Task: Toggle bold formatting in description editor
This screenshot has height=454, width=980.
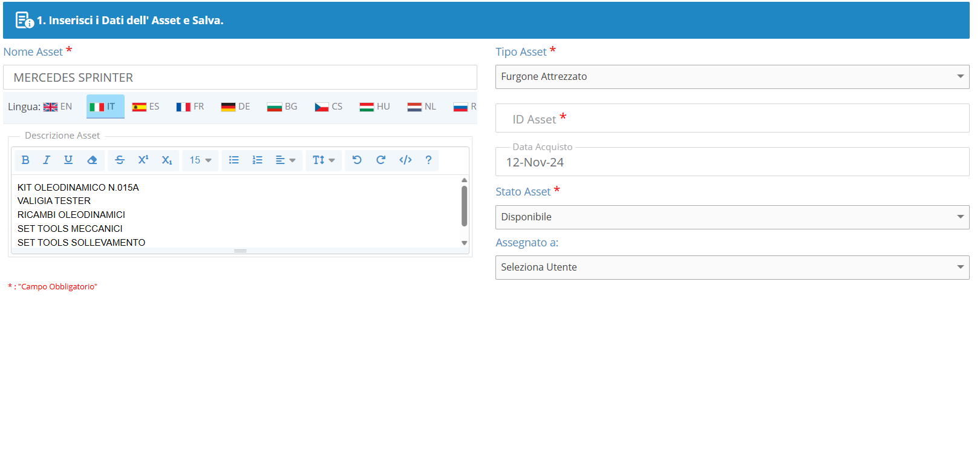Action: point(25,160)
